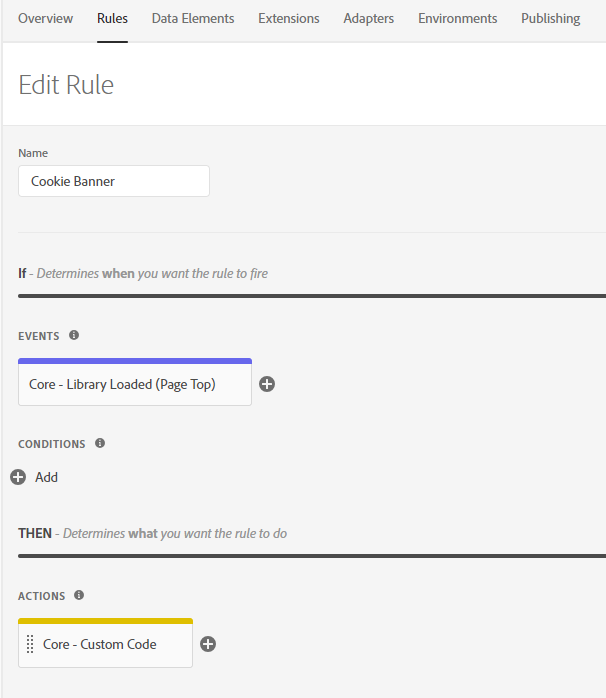
Task: Select the Rules tab
Action: point(112,19)
